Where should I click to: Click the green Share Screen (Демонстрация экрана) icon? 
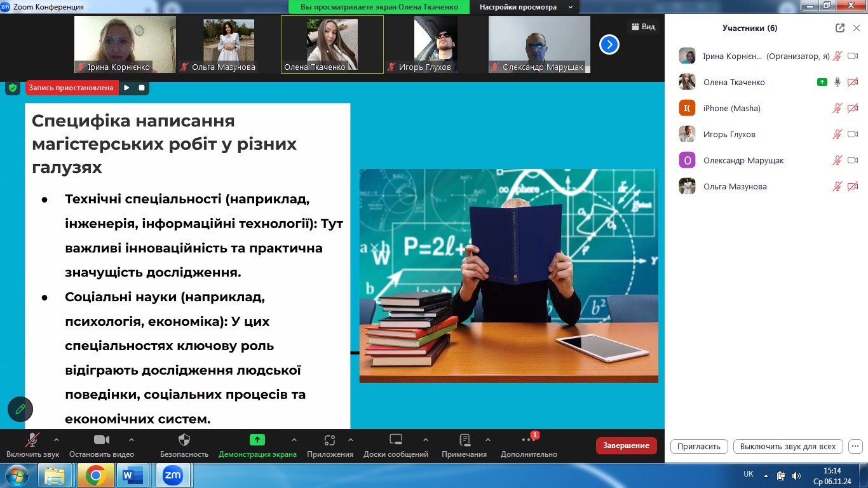(257, 440)
